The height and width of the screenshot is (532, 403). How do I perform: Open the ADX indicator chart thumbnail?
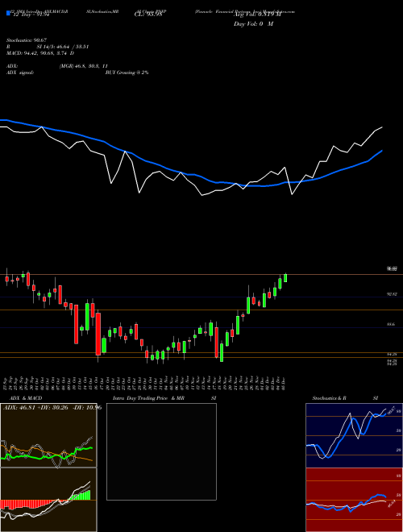click(48, 435)
